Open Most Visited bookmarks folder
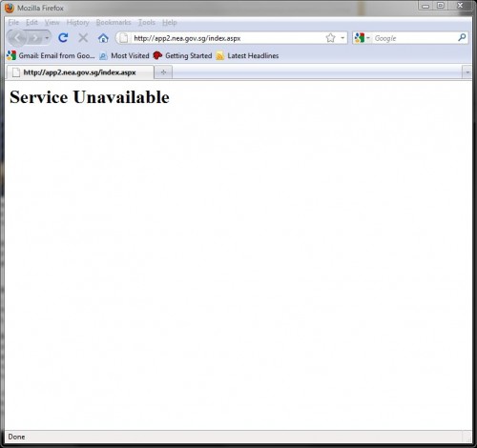This screenshot has width=477, height=448. click(124, 55)
